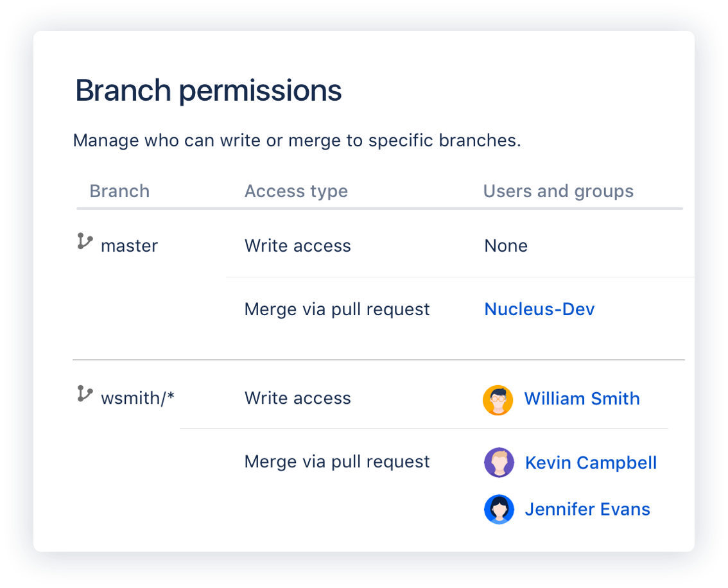
Task: Click the Access type column header
Action: click(x=296, y=191)
